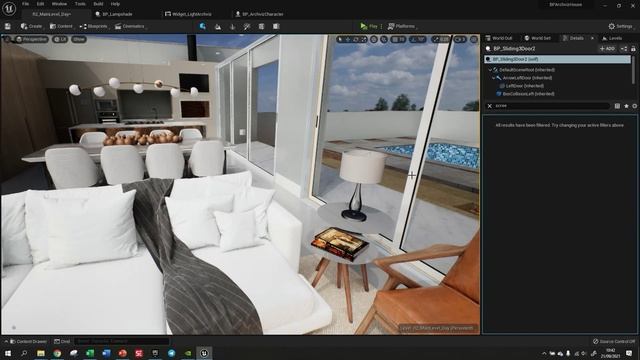Open the star favorites filter in Details
This screenshot has height=360, width=640.
(x=626, y=106)
